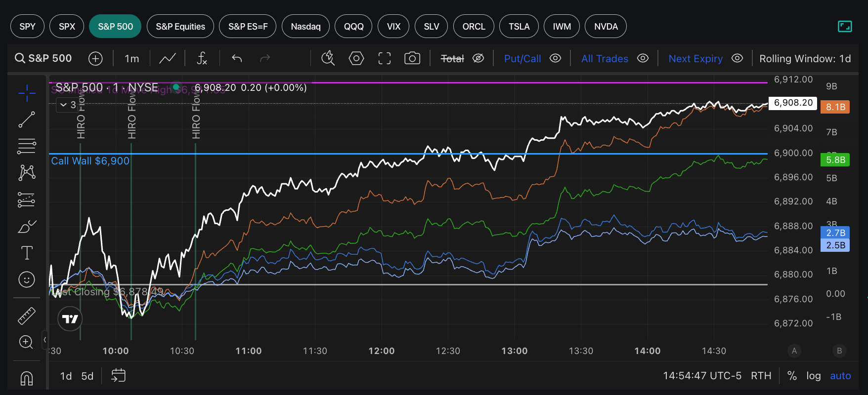Show the hidden Total series eye icon
Viewport: 868px width, 395px height.
click(478, 58)
